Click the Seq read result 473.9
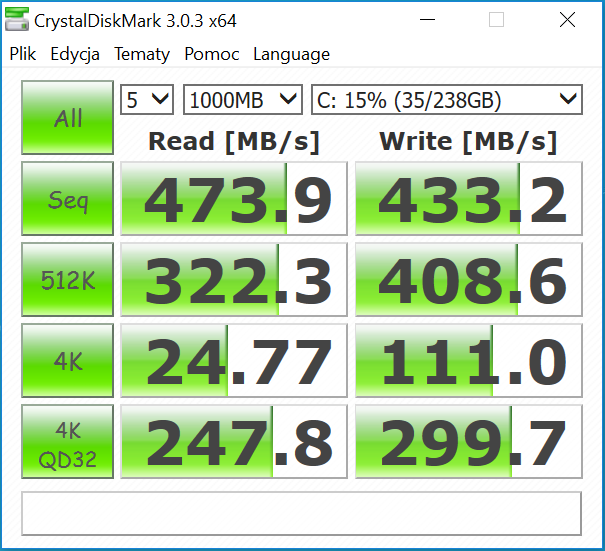 click(x=234, y=198)
